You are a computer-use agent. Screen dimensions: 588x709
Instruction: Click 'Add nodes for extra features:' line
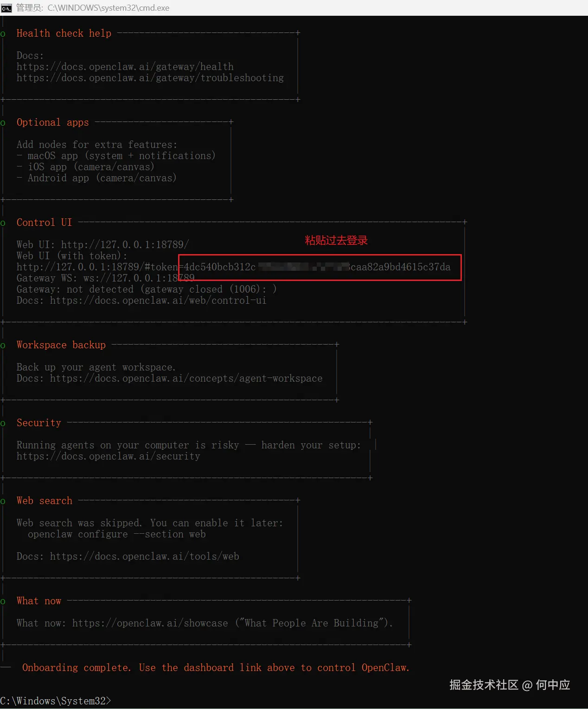(x=97, y=145)
